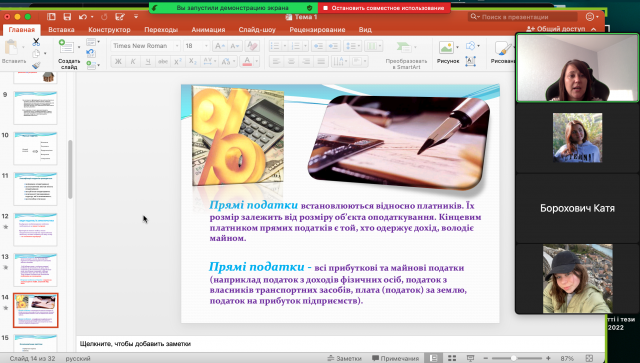The height and width of the screenshot is (363, 640).
Task: Fit slide to window icon
Action: pos(589,358)
